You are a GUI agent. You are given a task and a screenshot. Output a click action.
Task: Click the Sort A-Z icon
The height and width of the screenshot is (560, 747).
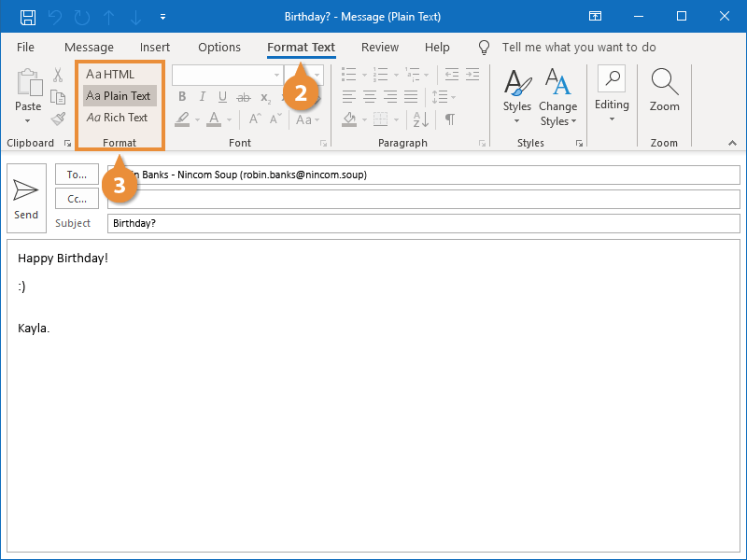(x=421, y=119)
